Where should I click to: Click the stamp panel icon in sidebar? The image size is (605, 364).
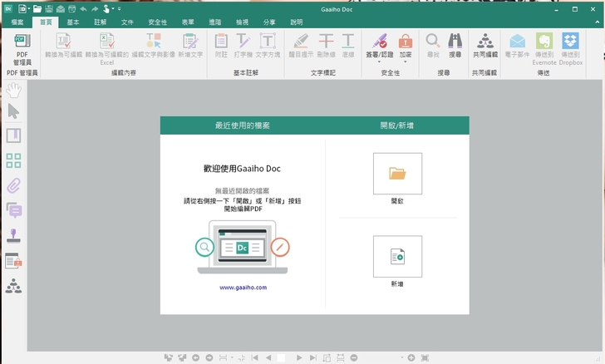[13, 235]
